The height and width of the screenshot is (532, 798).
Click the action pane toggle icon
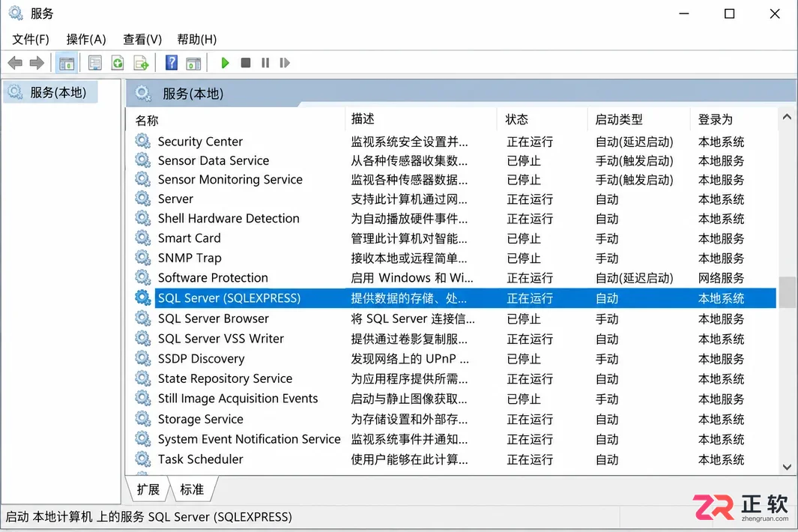click(x=193, y=63)
